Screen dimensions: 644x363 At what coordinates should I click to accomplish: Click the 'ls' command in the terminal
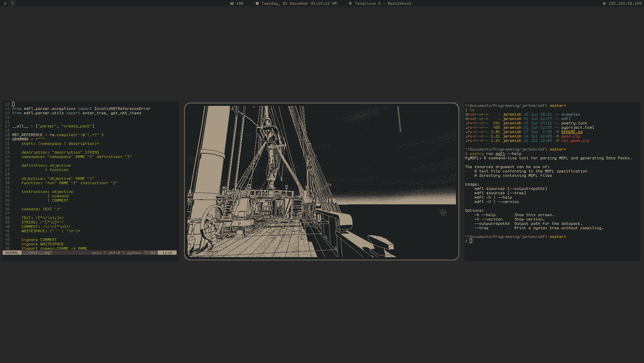point(472,110)
